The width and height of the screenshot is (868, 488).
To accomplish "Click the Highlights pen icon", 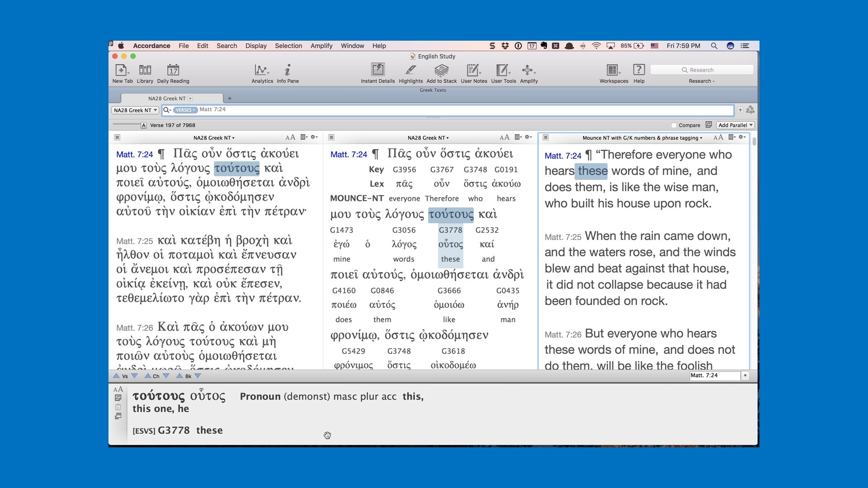I will 410,70.
